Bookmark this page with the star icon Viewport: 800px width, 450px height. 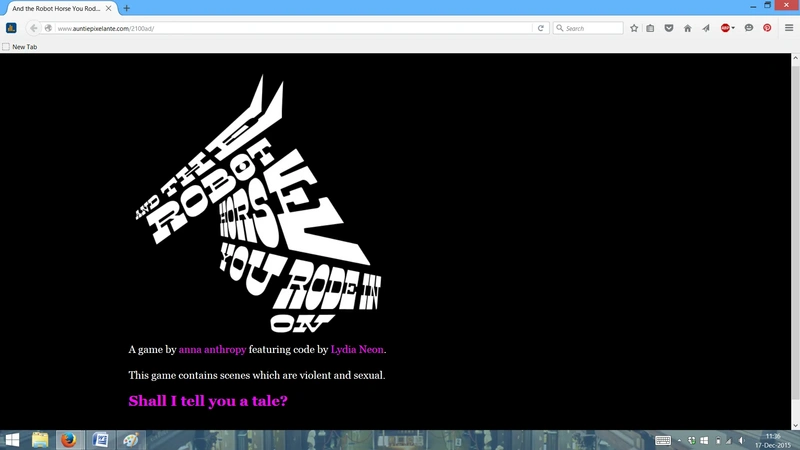(634, 28)
